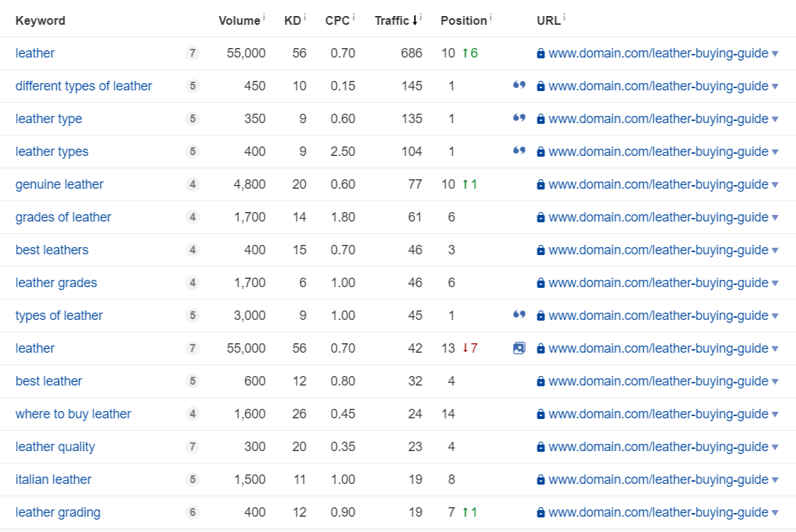Expand the URL dropdown on the first row

click(x=774, y=53)
